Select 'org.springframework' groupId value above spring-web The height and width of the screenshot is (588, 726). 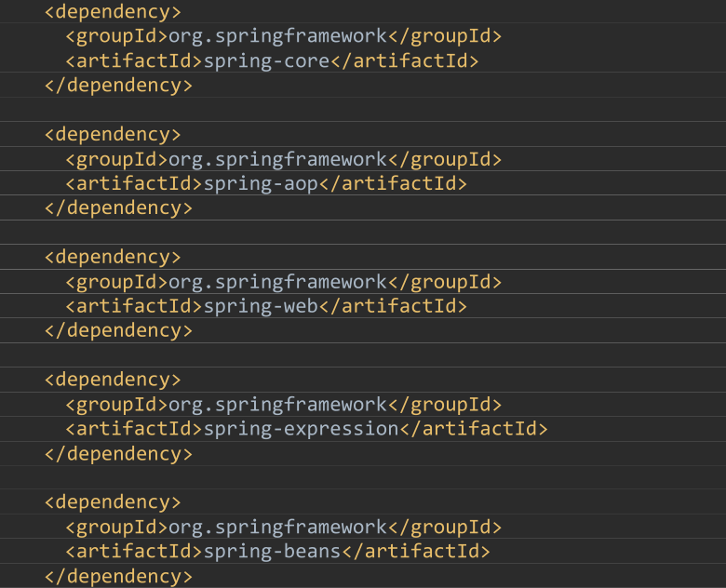(277, 283)
